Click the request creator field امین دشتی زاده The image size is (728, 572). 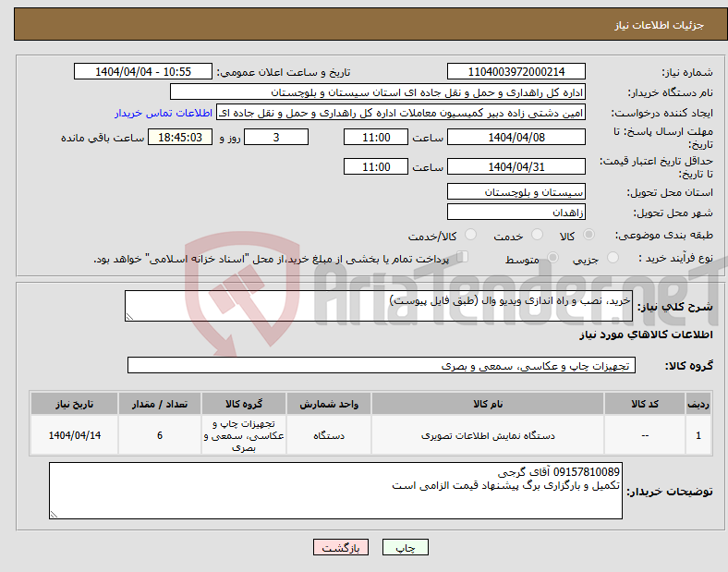[x=401, y=113]
